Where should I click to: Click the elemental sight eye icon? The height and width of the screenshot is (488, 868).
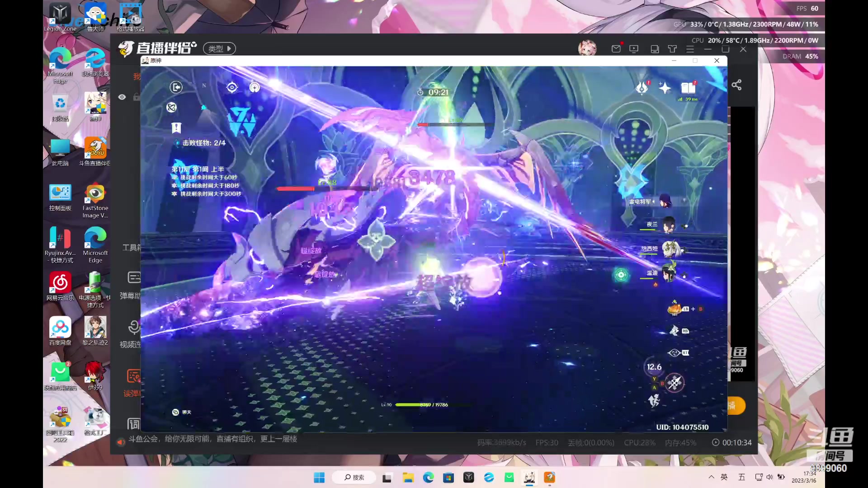click(x=674, y=352)
